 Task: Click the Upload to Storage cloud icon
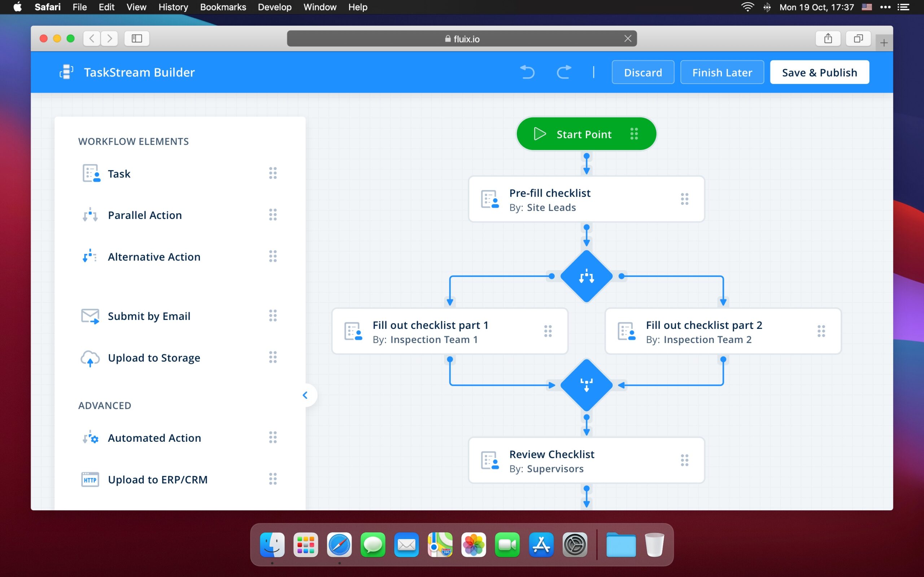coord(90,358)
